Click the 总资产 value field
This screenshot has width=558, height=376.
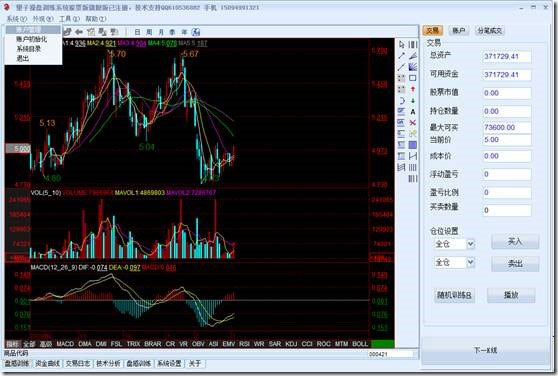[x=507, y=56]
